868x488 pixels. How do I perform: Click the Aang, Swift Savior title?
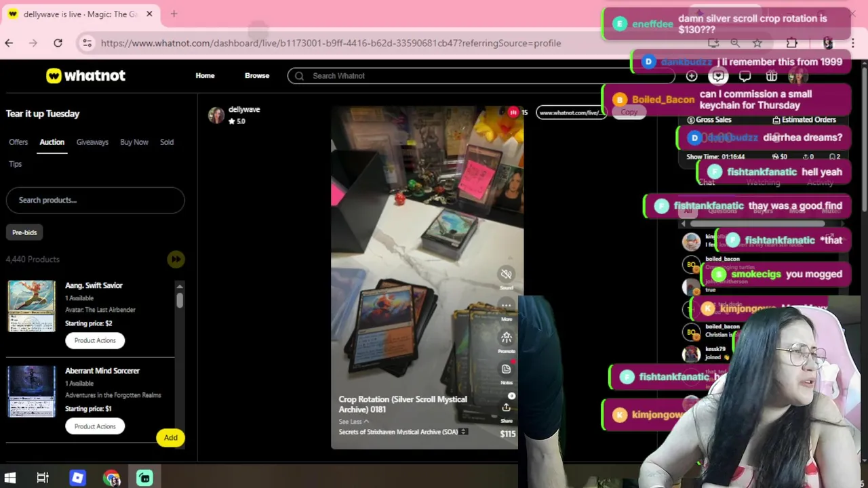tap(94, 285)
